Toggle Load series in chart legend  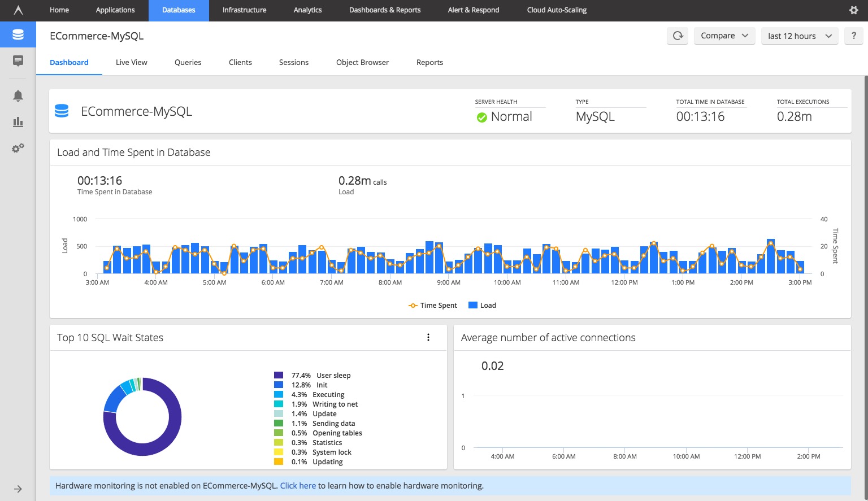click(x=482, y=306)
